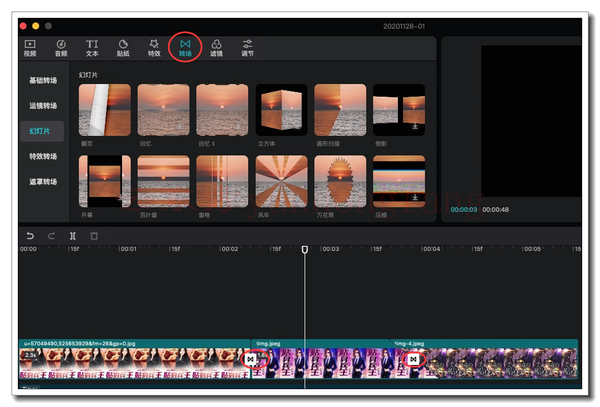
Task: Click the undo arrow in timeline toolbar
Action: tap(30, 236)
